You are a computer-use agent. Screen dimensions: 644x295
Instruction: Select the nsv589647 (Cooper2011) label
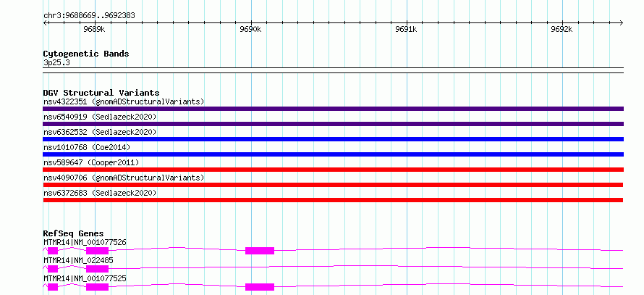tap(91, 162)
